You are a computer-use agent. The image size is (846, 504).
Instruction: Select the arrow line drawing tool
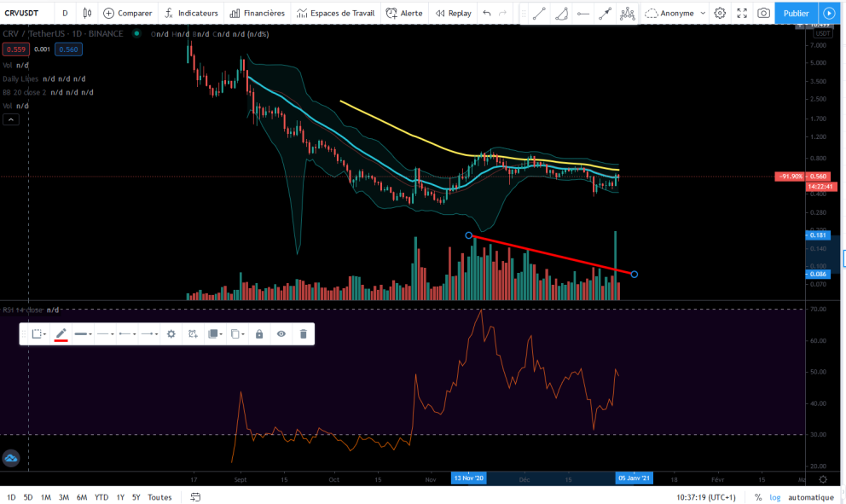pos(605,14)
